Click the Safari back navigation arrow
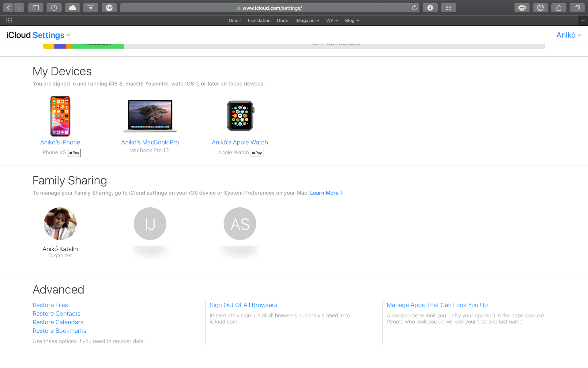588x368 pixels. [x=9, y=8]
